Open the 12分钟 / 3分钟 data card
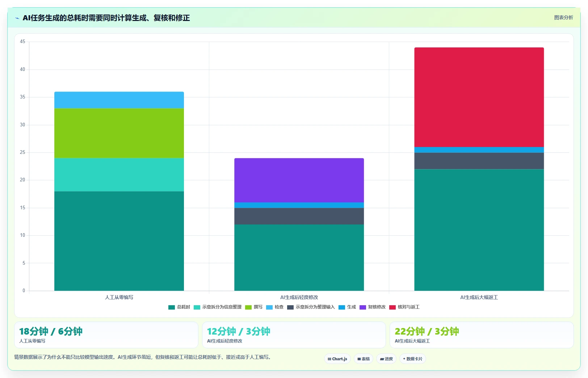Image resolution: width=588 pixels, height=378 pixels. [x=294, y=335]
